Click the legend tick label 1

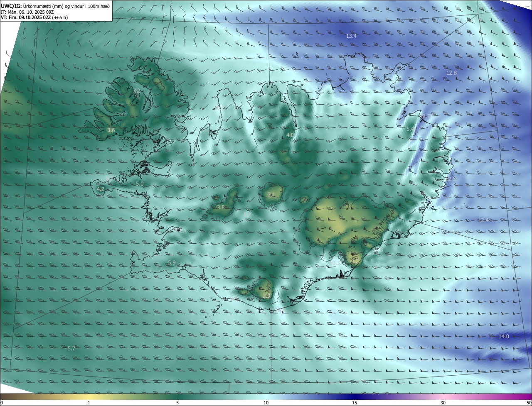click(x=89, y=403)
